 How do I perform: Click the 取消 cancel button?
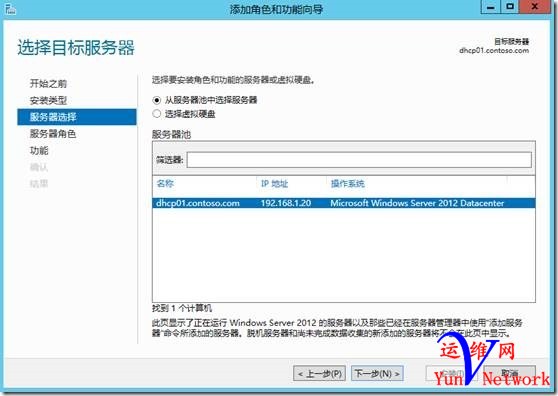(x=510, y=374)
